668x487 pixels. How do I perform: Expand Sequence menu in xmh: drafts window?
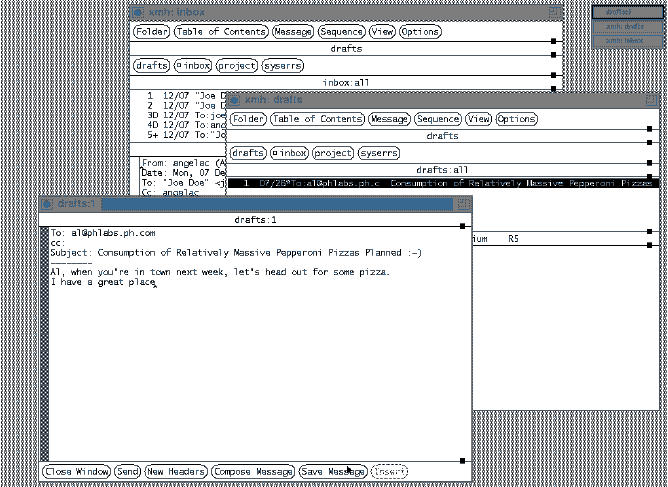pos(437,119)
